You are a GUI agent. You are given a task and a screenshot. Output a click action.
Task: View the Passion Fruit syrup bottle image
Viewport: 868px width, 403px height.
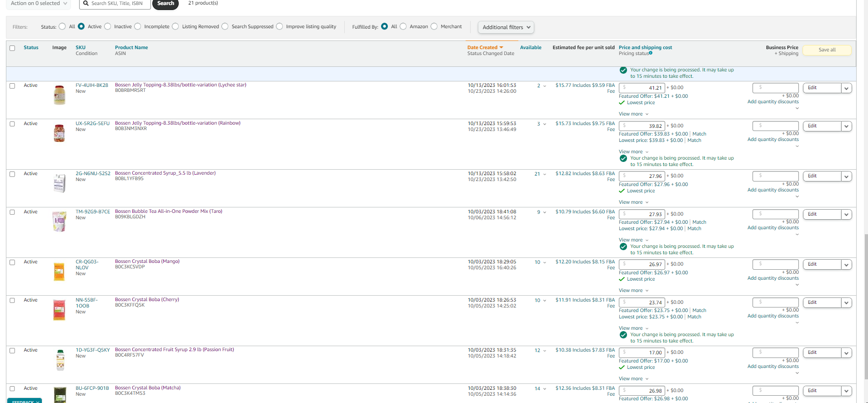tap(60, 360)
